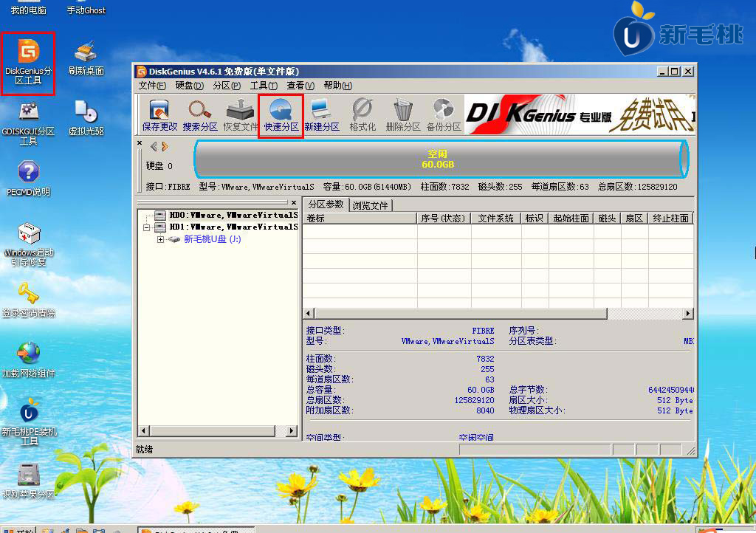Viewport: 756px width, 533px height.
Task: Open 加载网络组件 globe icon
Action: pyautogui.click(x=28, y=360)
